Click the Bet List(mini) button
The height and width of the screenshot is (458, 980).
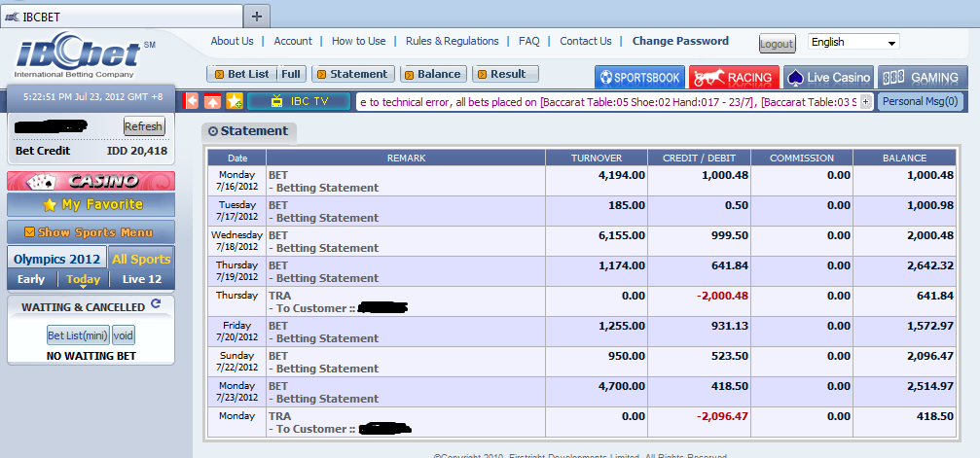(x=78, y=335)
